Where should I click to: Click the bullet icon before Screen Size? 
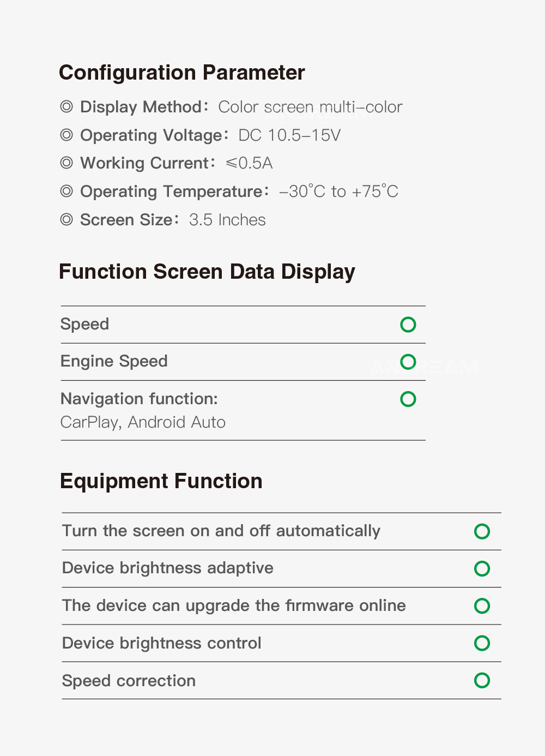tap(66, 219)
